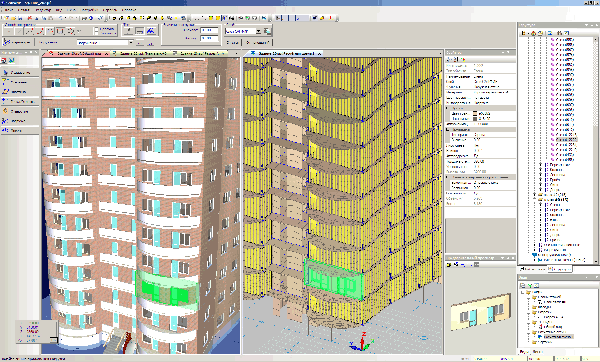Click the green highlighted panel in the yellow structural view

[333, 279]
